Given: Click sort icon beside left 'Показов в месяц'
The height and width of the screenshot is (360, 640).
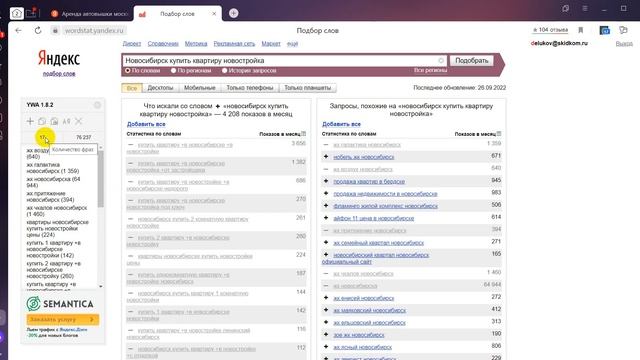Looking at the screenshot, I should (303, 133).
